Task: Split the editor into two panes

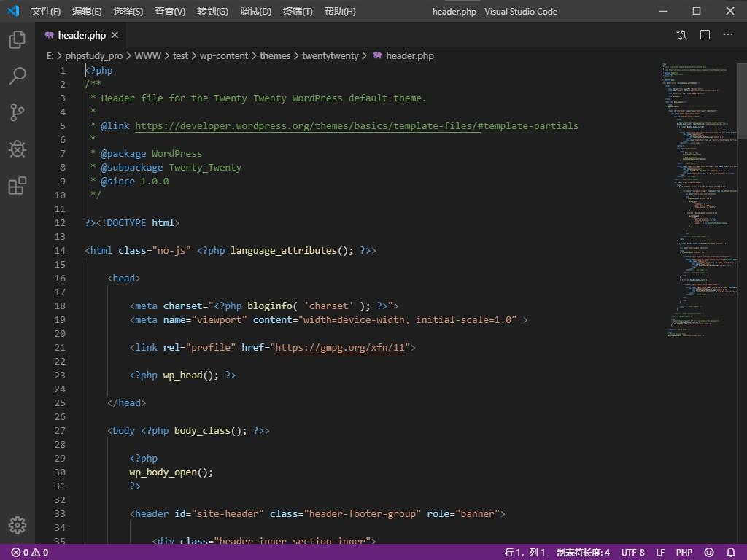Action: pos(704,34)
